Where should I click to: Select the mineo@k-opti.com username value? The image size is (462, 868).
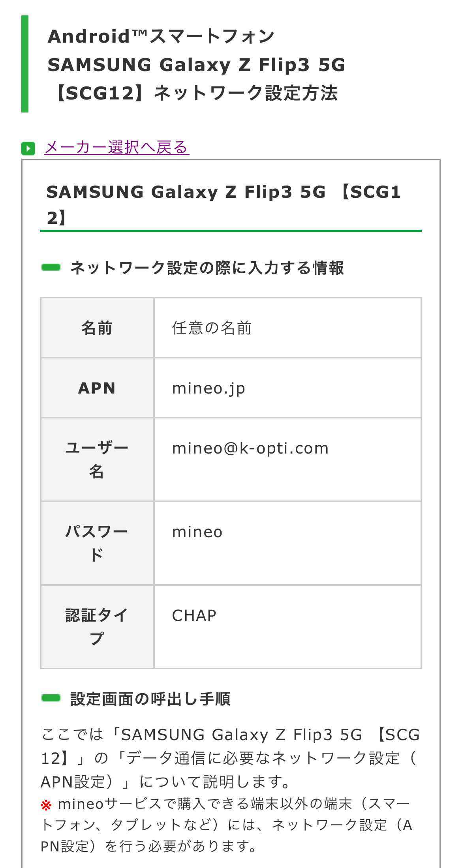[250, 448]
